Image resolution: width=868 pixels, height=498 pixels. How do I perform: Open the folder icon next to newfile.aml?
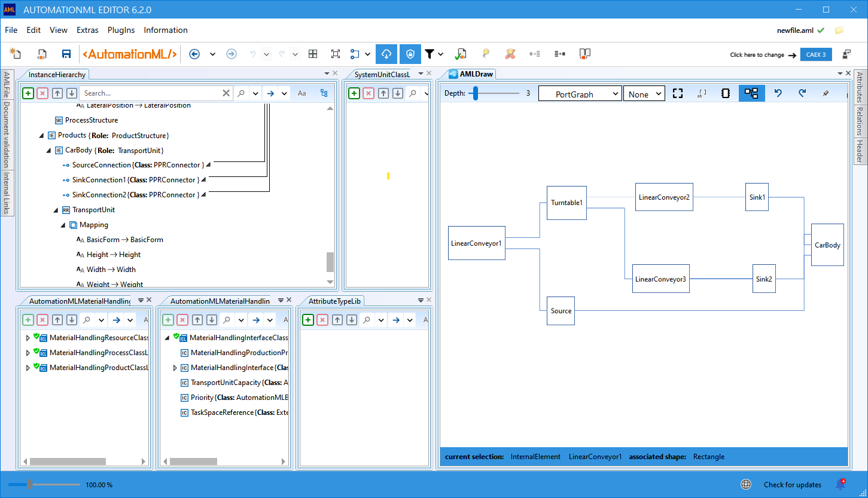[839, 30]
